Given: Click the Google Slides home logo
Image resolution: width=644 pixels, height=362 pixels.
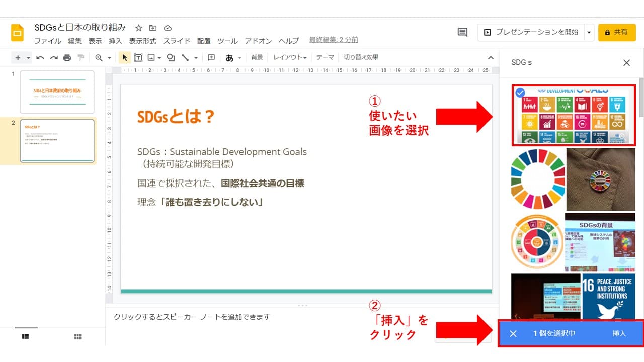Looking at the screenshot, I should tap(18, 33).
